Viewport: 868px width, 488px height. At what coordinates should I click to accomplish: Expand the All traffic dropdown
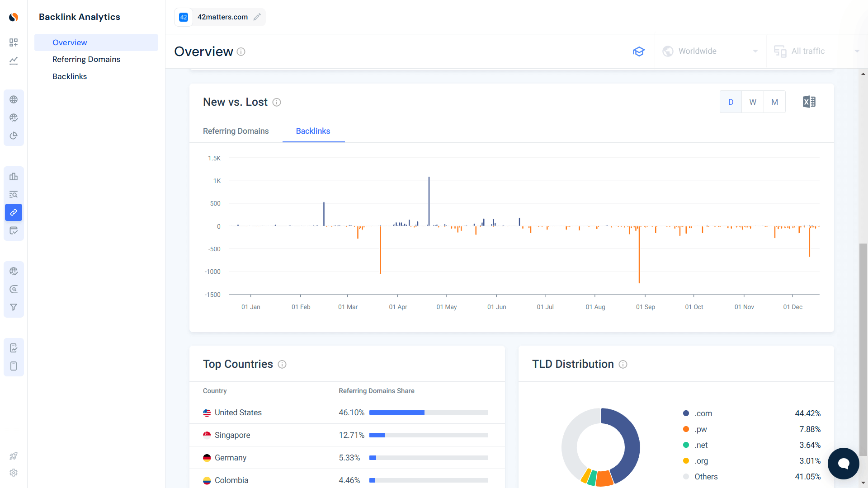click(814, 51)
